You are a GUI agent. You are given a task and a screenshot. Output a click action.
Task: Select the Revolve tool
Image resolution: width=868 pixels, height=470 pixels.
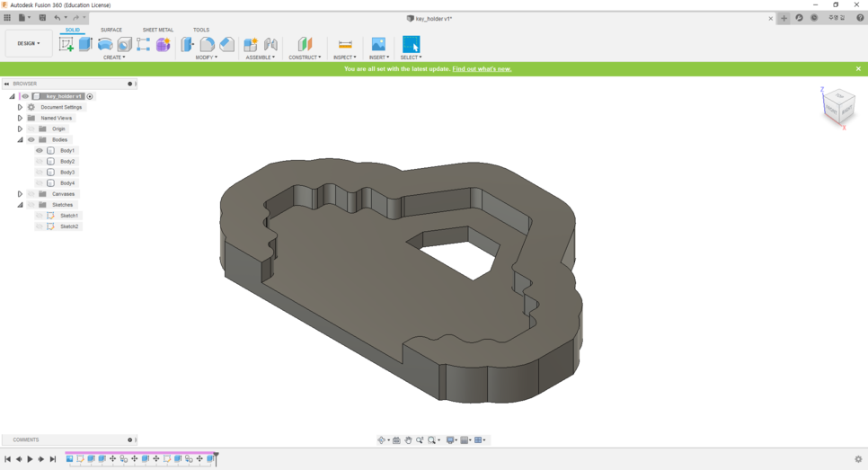(x=104, y=44)
